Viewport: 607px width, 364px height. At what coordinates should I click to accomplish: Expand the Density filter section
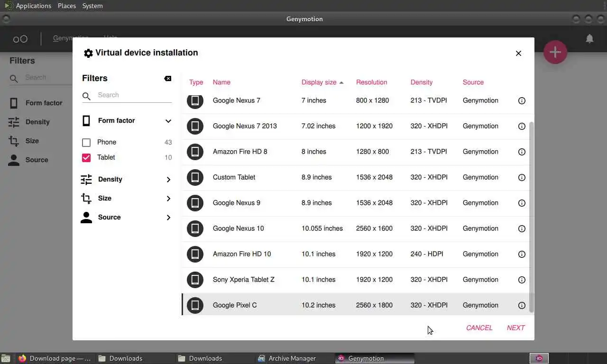168,180
